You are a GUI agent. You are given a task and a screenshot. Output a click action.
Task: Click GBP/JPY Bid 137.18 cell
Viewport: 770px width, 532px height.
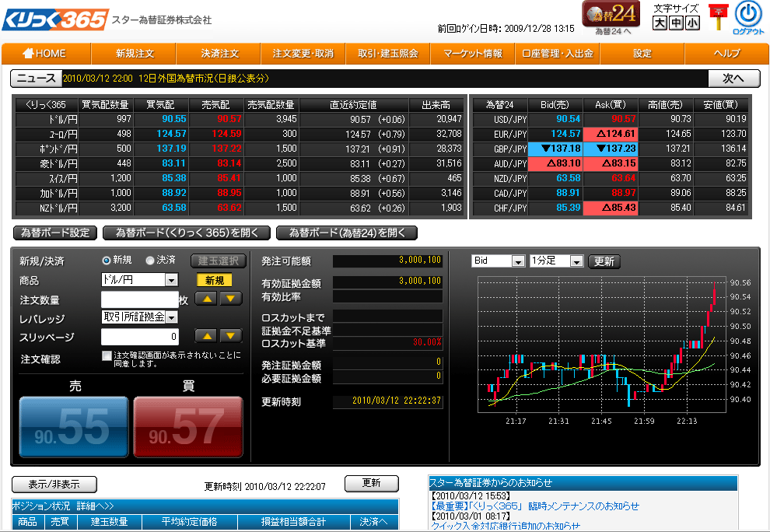(x=555, y=149)
